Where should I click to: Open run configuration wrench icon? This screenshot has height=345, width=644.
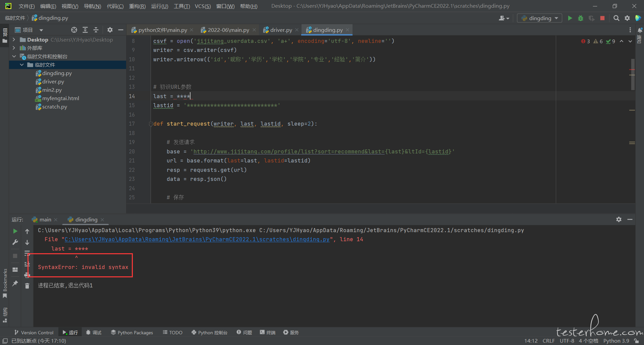[x=15, y=242]
